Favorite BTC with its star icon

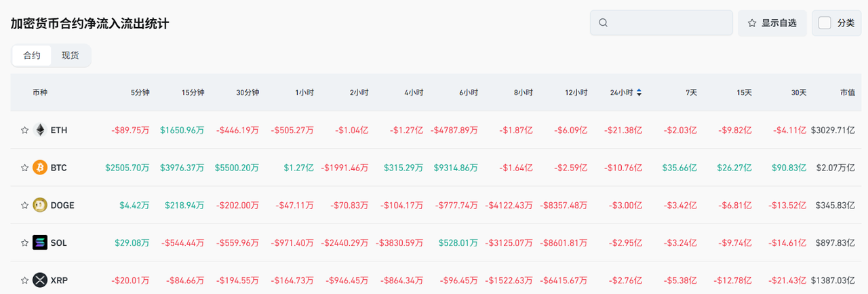pos(24,167)
